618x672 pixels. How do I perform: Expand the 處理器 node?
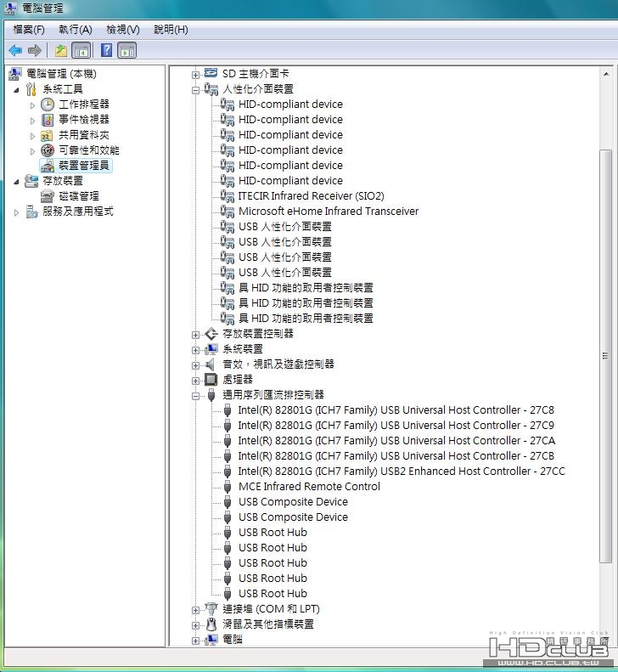[x=195, y=381]
